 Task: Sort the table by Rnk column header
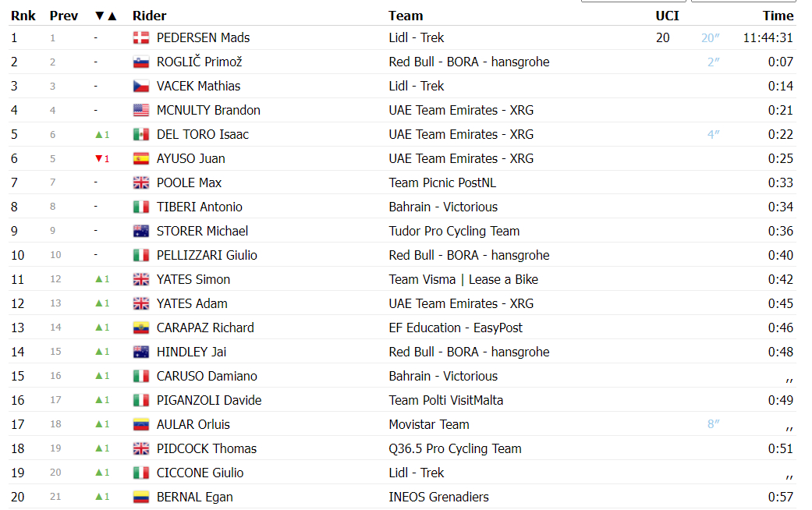click(23, 16)
